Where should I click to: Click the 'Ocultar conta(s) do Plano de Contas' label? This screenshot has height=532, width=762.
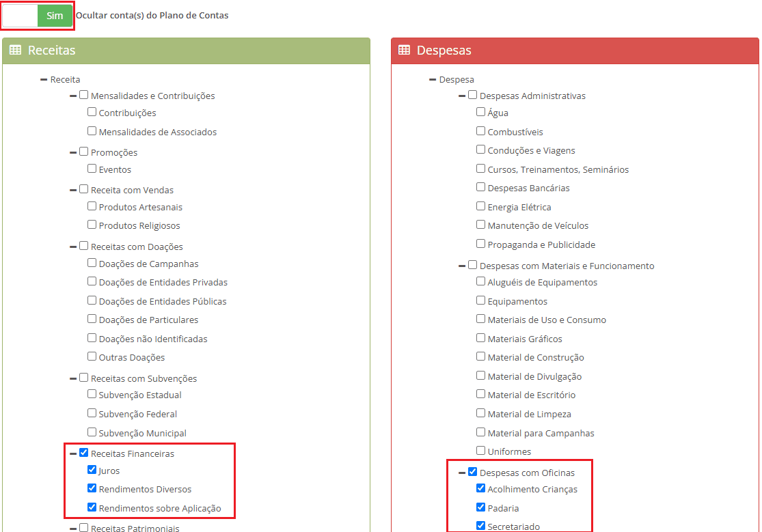(152, 16)
